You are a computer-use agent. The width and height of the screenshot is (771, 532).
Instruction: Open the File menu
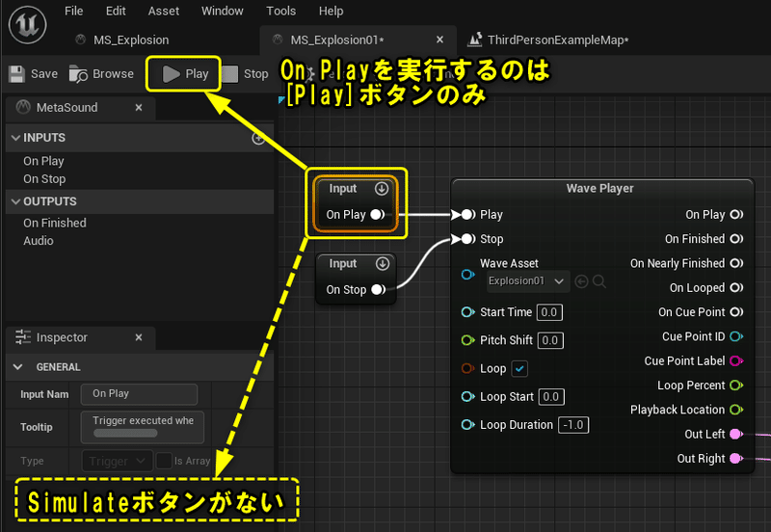(74, 11)
